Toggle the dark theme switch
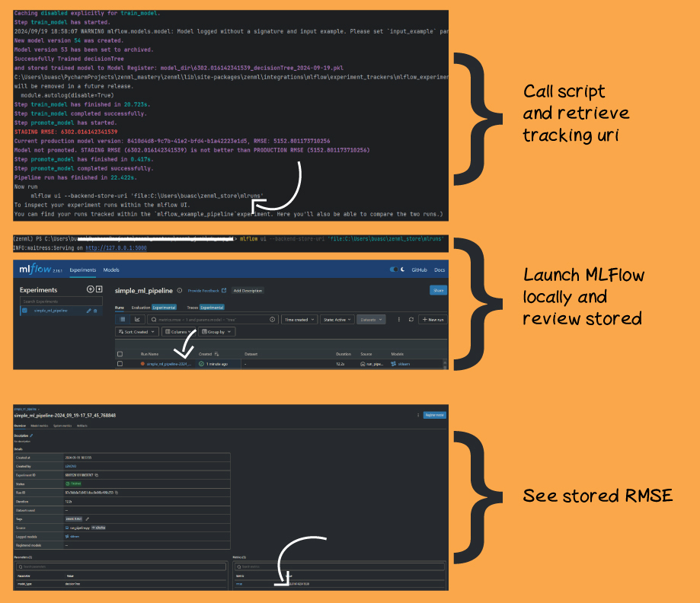The image size is (700, 603). [x=394, y=270]
